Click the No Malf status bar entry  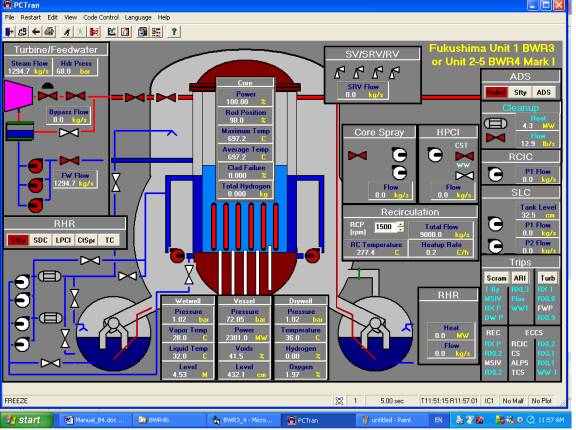[x=513, y=401]
